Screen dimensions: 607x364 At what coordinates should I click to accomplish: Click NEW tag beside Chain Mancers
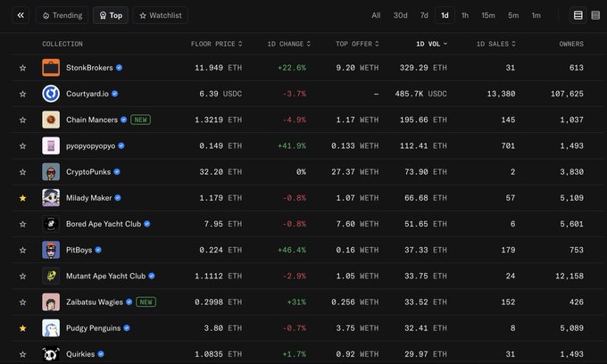tap(140, 120)
